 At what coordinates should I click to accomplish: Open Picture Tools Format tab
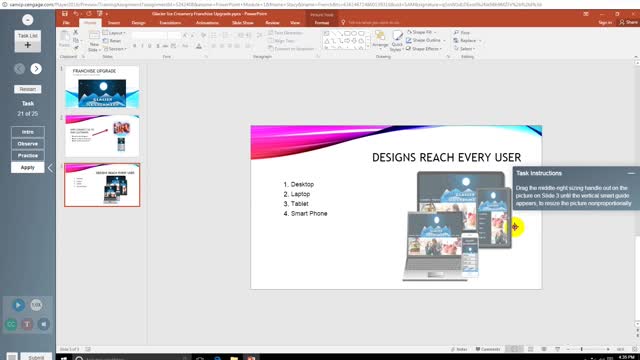pyautogui.click(x=322, y=23)
